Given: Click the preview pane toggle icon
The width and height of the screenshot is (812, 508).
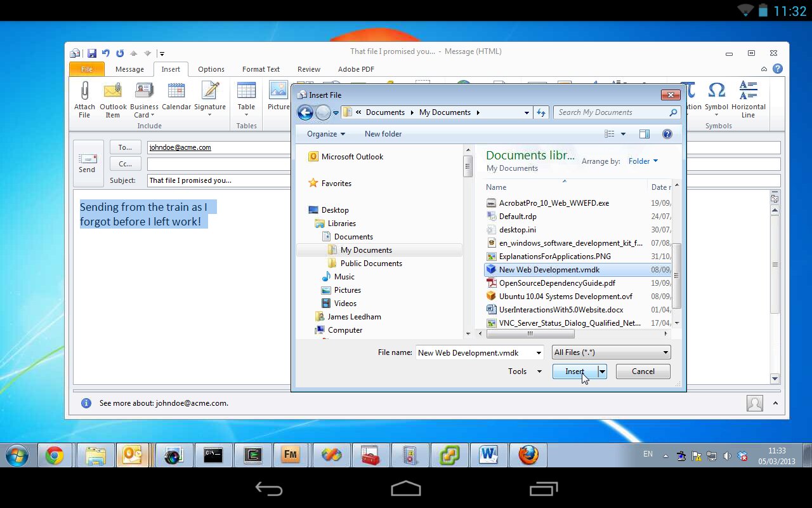Looking at the screenshot, I should 645,134.
